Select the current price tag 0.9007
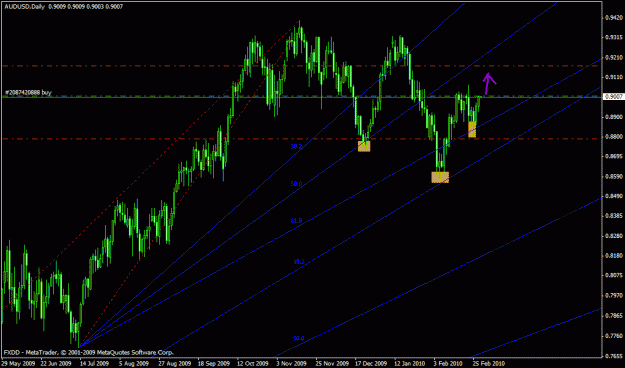Viewport: 625px width, 368px height. pos(613,96)
